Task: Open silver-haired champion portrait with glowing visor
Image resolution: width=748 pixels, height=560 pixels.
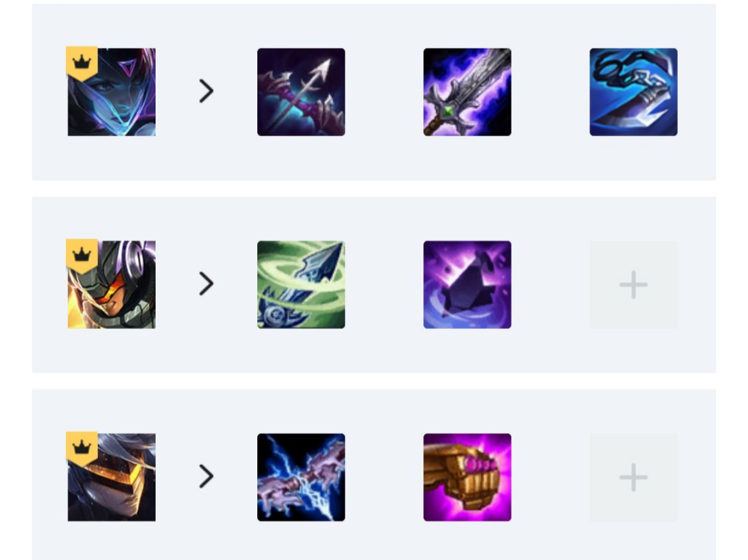Action: click(111, 478)
